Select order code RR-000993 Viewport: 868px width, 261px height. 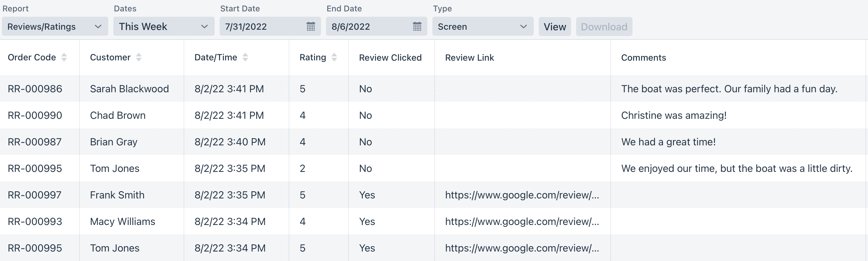35,222
